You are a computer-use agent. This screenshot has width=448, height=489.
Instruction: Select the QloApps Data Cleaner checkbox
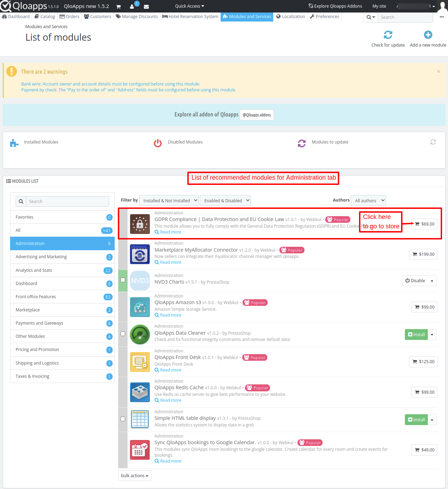click(123, 334)
